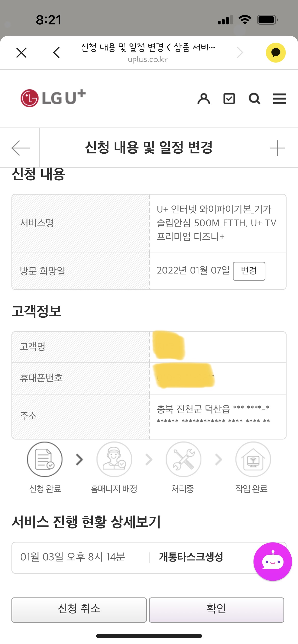
Task: Tap the 신청 완료 step icon
Action: (x=45, y=459)
